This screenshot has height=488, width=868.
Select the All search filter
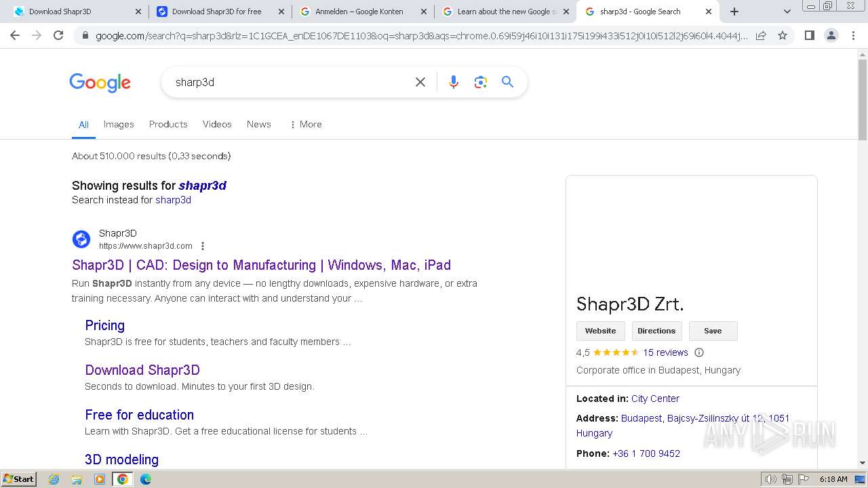(x=83, y=125)
